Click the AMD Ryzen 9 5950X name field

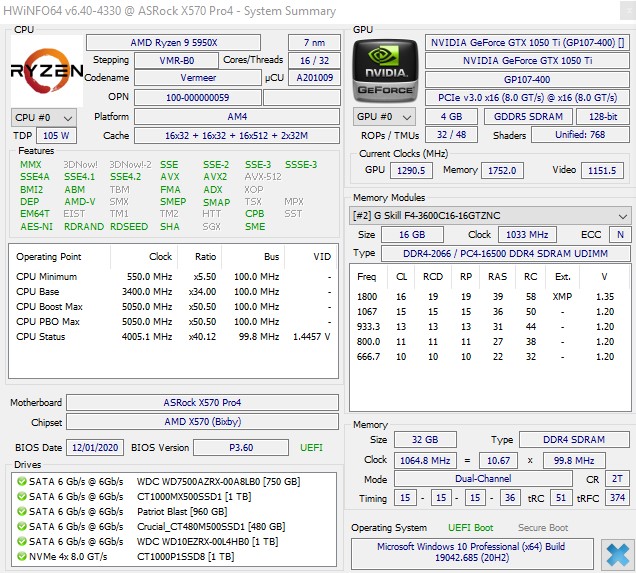point(174,43)
